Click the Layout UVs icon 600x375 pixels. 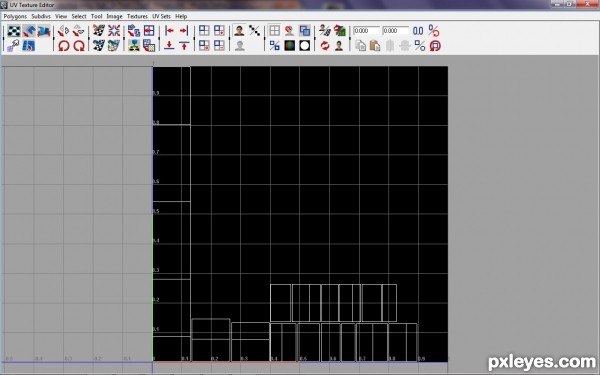134,31
